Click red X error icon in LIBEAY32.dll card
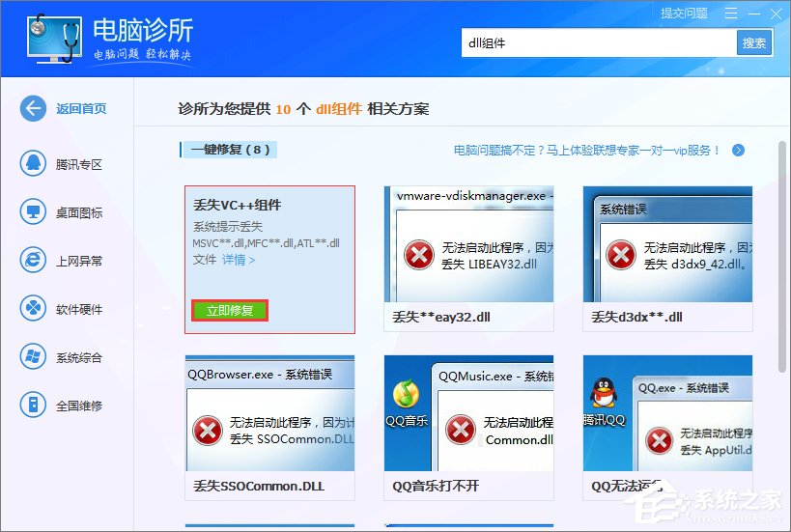Screen dimensions: 791x532 (419, 255)
